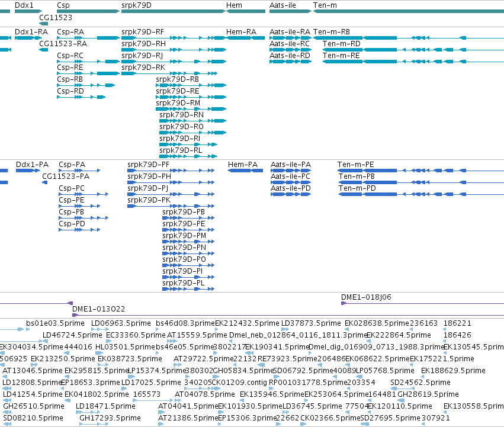The width and height of the screenshot is (504, 427).
Task: Select protein srpk79D-PM
Action: [184, 236]
